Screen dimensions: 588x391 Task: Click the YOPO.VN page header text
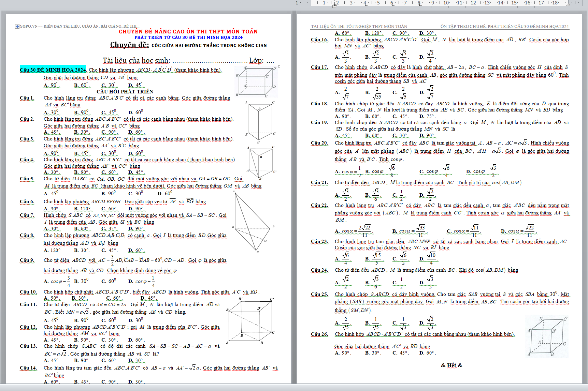pyautogui.click(x=80, y=26)
